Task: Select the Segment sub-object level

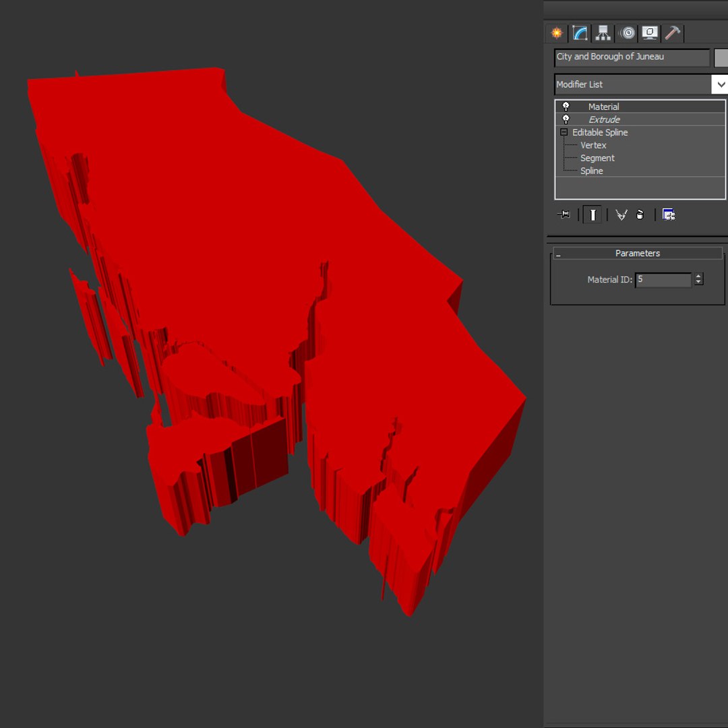Action: tap(597, 158)
